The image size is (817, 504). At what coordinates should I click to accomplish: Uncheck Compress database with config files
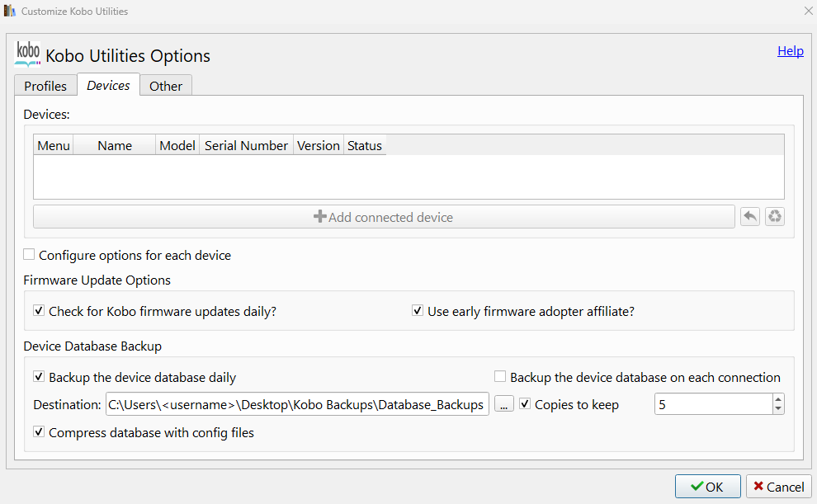pos(39,431)
